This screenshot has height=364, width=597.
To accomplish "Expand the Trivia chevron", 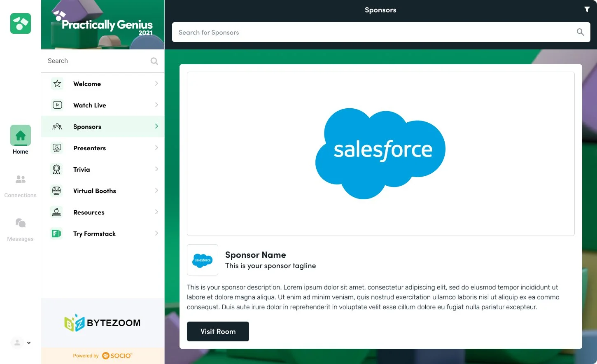I will click(x=156, y=169).
